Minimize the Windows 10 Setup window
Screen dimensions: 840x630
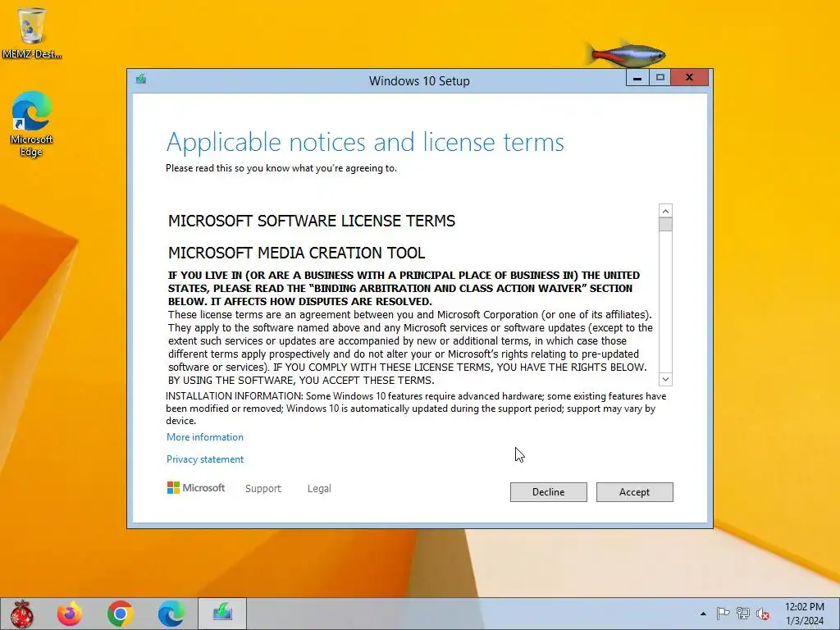click(x=637, y=78)
